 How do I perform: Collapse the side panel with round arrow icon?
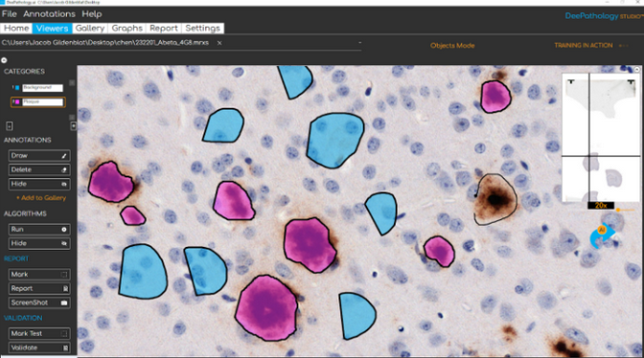pyautogui.click(x=4, y=60)
